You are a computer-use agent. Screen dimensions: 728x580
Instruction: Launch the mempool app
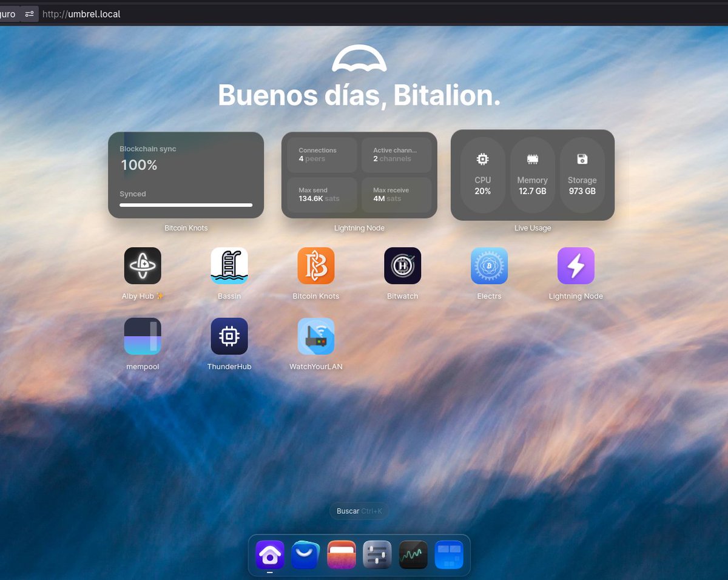pos(143,336)
